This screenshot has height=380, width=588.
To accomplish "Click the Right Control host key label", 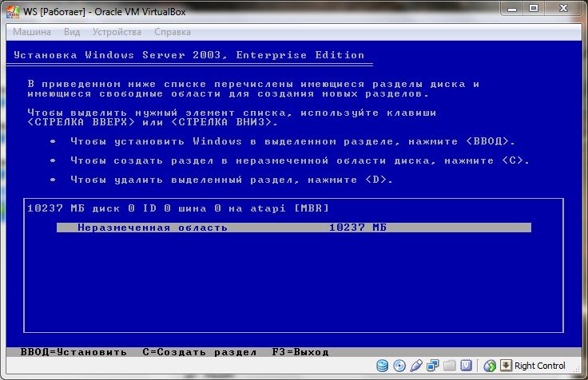I will click(x=539, y=366).
